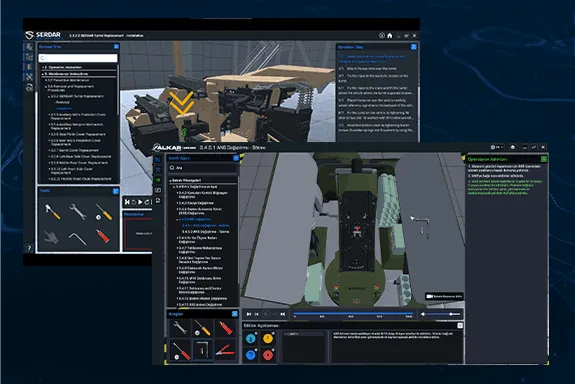Click the blue question circle in Eğitim Açıklaması
575x384 pixels.
(251, 355)
